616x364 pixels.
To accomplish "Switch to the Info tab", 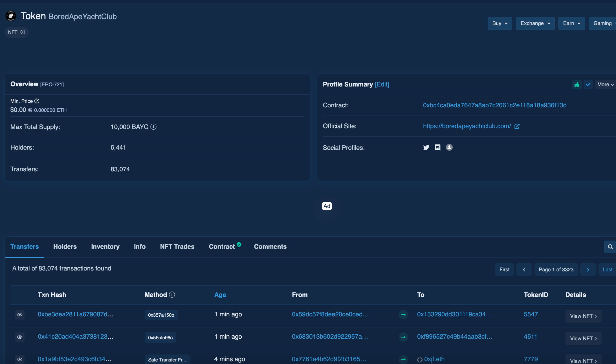I will pos(140,247).
